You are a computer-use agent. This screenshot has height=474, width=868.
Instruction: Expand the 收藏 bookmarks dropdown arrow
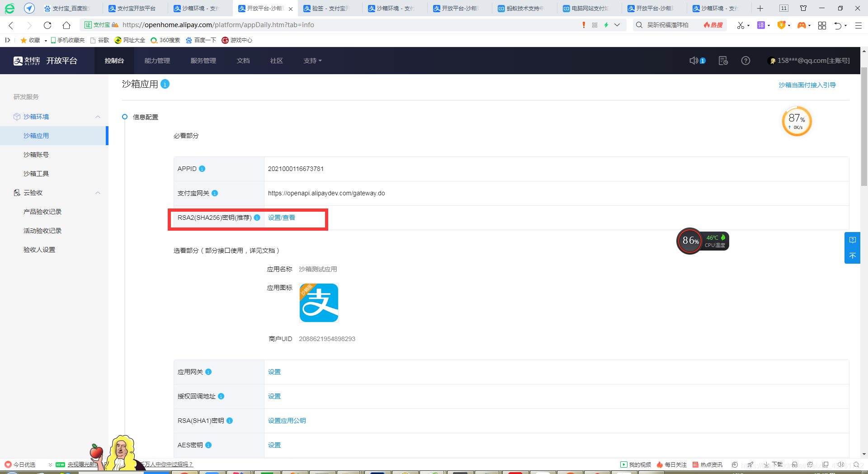click(x=46, y=41)
